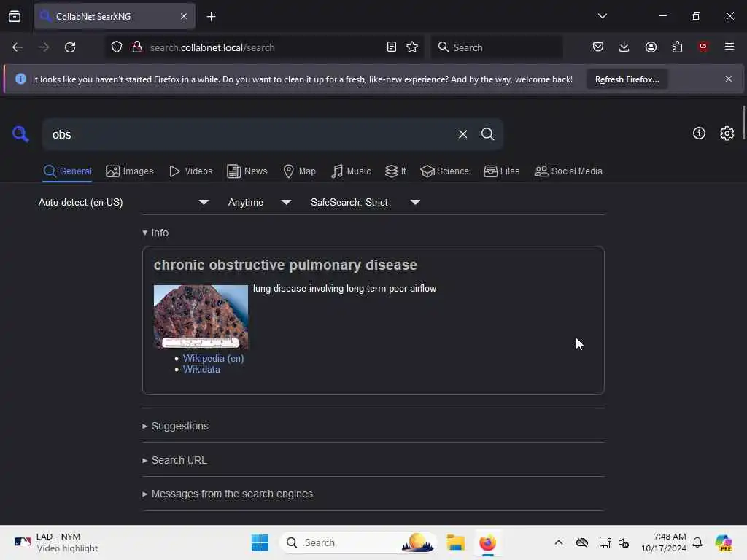Go back to the previous page
This screenshot has width=747, height=560.
(18, 47)
